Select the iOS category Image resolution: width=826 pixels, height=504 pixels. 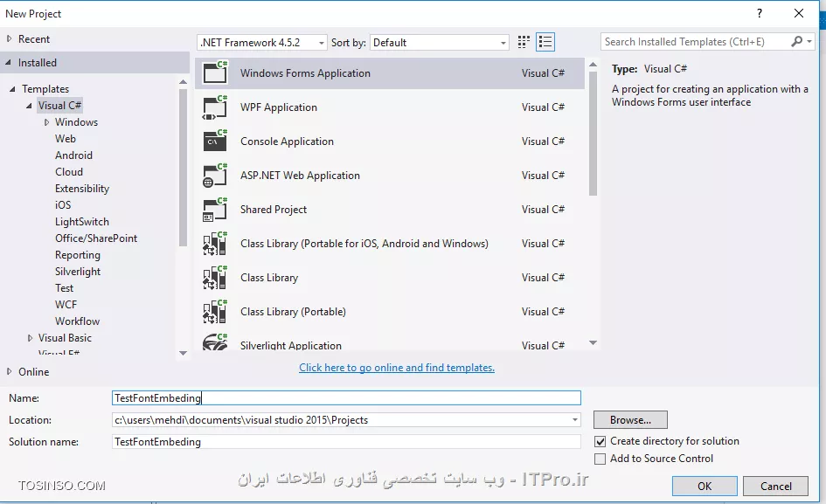(63, 205)
